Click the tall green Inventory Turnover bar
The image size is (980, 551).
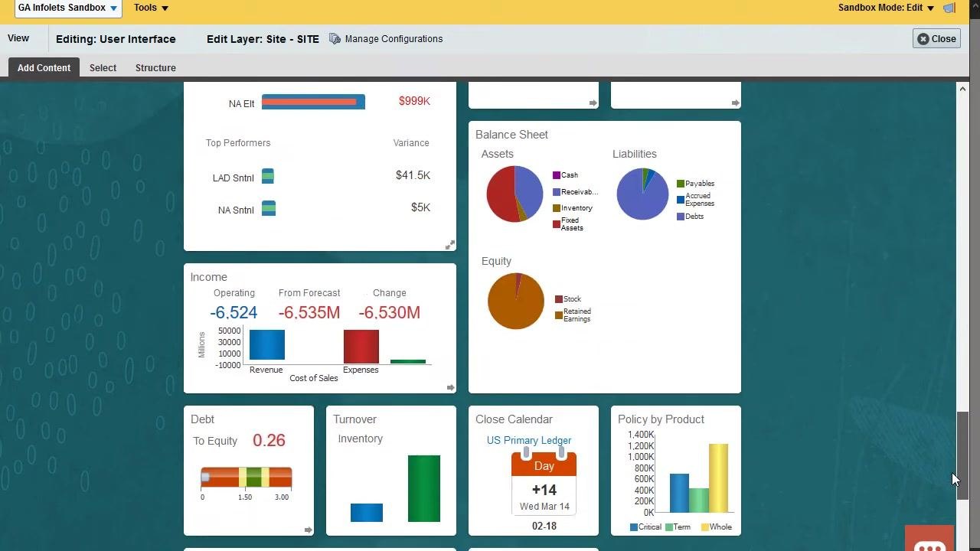point(424,489)
